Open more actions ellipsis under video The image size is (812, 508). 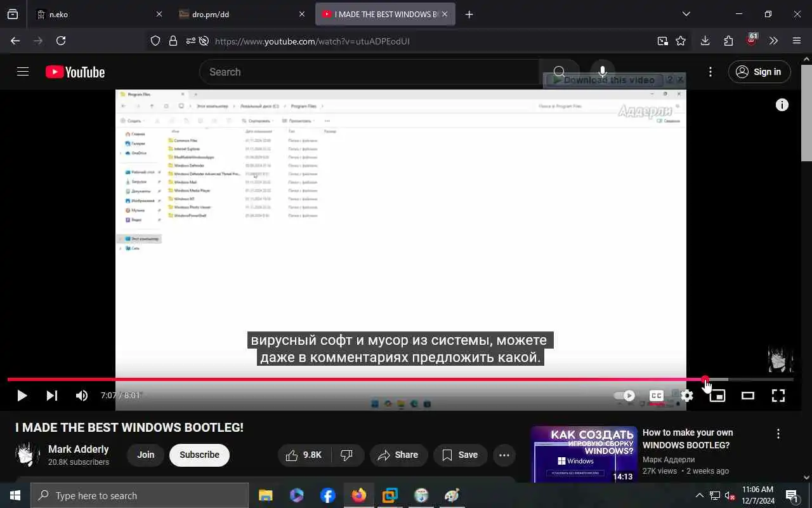(504, 455)
